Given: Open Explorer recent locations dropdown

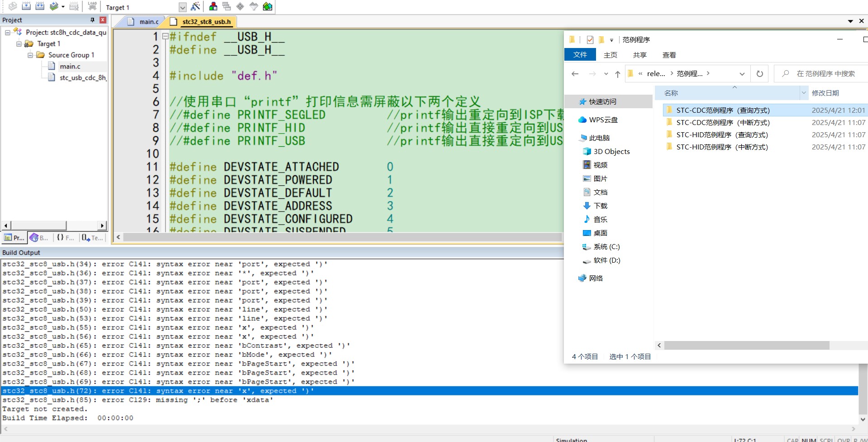Looking at the screenshot, I should (x=606, y=74).
